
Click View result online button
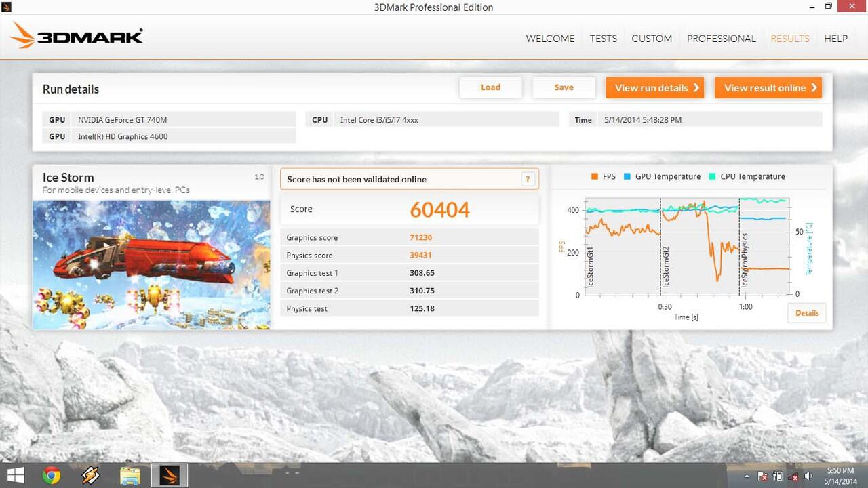click(x=768, y=87)
